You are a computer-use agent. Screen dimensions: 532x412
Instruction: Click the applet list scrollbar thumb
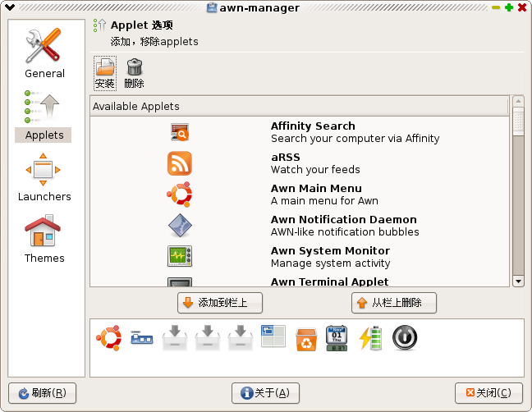coord(518,121)
